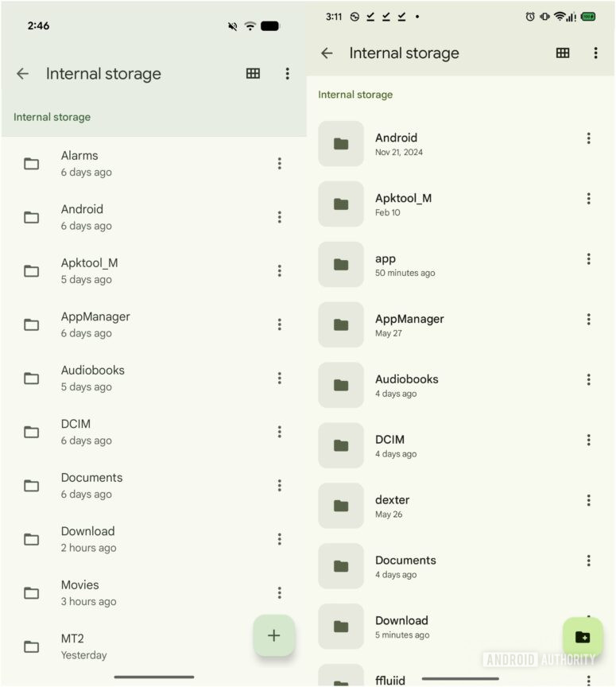Tap the Internal storage breadcrumb on left screen
616x687 pixels.
click(x=52, y=116)
